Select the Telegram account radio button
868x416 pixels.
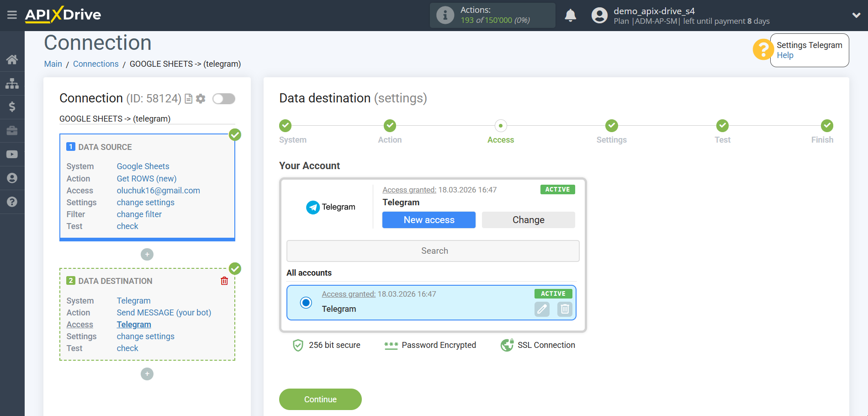click(x=306, y=303)
